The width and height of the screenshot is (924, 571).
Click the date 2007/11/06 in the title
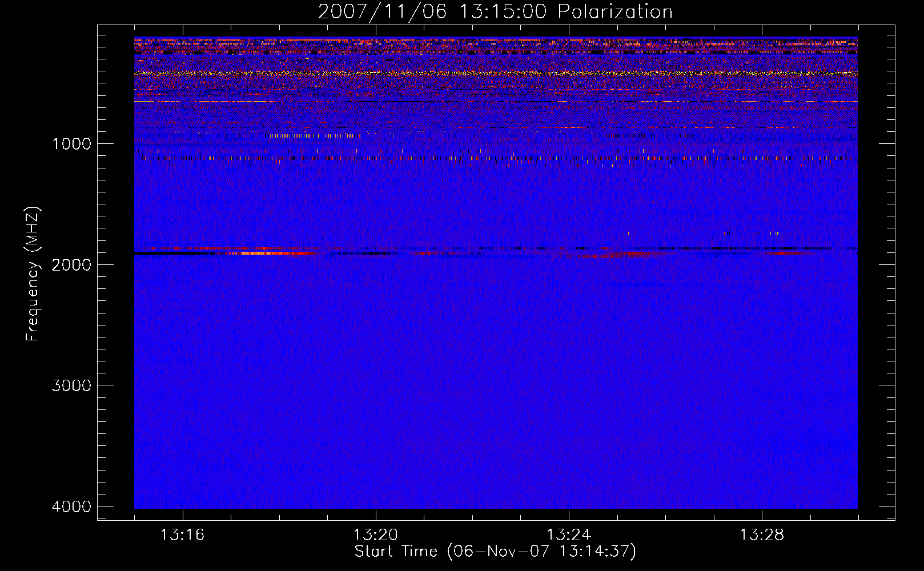pyautogui.click(x=382, y=12)
